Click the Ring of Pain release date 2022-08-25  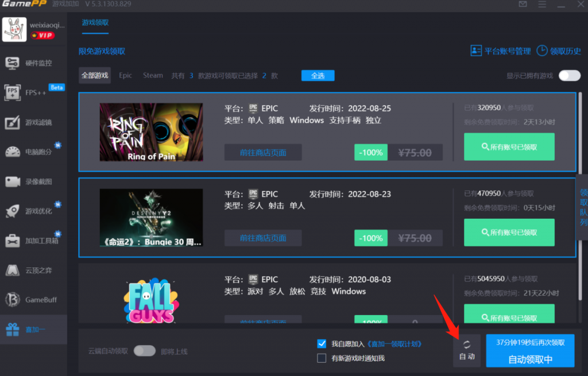click(369, 108)
